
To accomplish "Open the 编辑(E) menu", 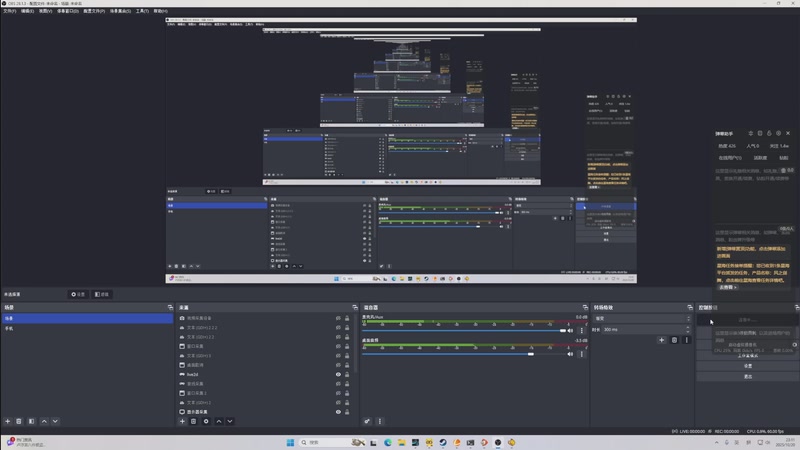I will click(x=27, y=11).
